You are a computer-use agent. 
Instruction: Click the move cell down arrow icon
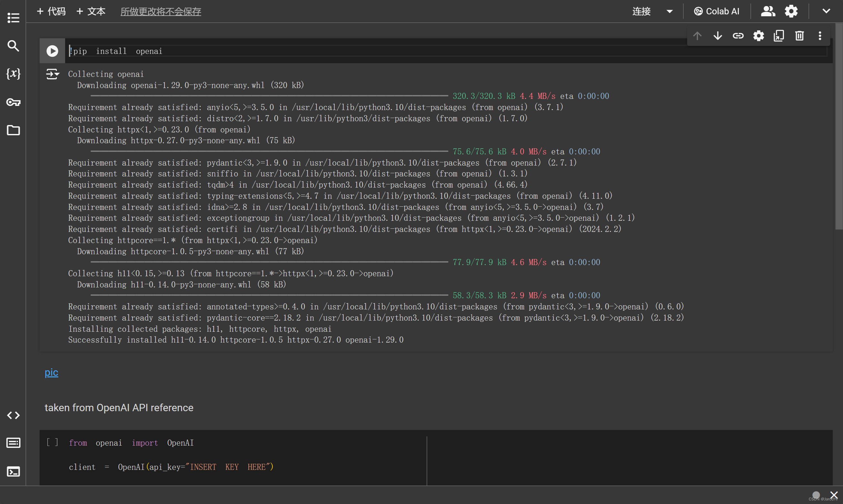coord(718,35)
